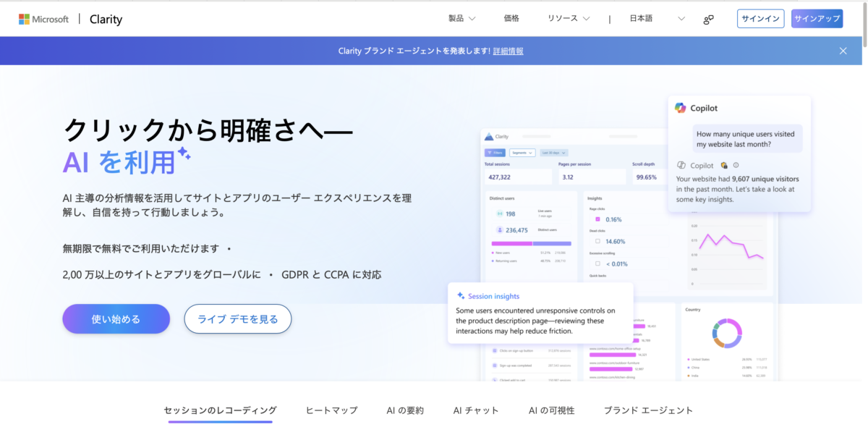This screenshot has height=435, width=868.
Task: Click the new vs returning users bar
Action: [x=532, y=243]
